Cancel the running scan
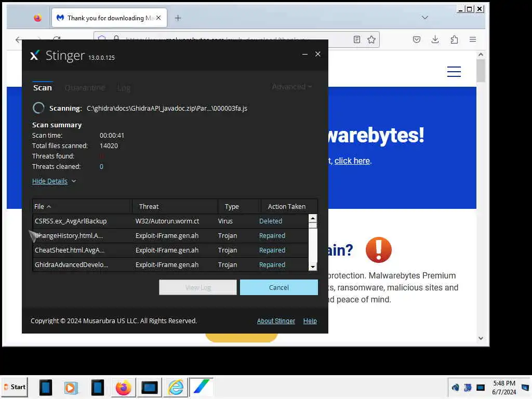Viewport: 532px width, 399px height. (279, 287)
